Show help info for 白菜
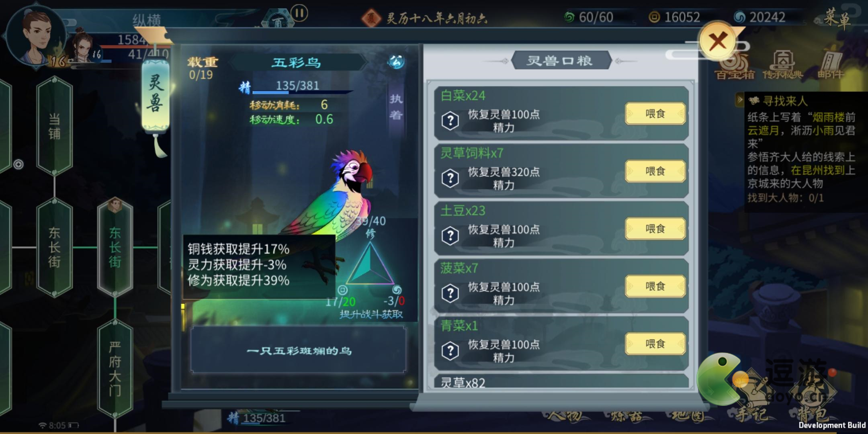Screen dimensions: 868x434 tap(450, 121)
